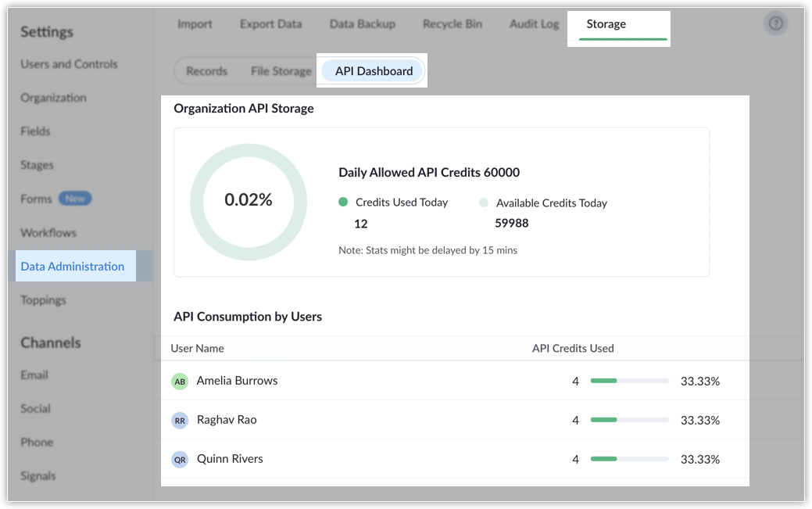
Task: Click Raghav Rao usage progress bar
Action: pos(629,420)
